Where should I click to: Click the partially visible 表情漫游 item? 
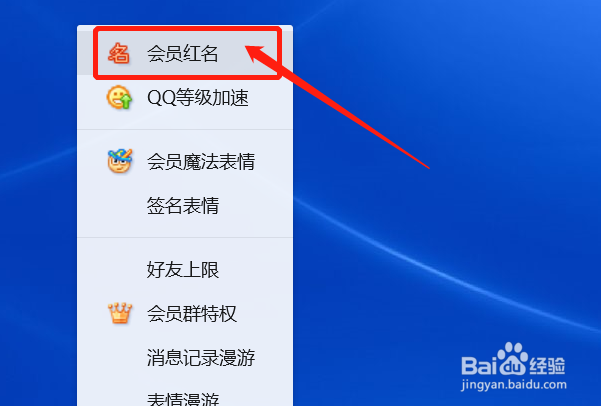[185, 398]
